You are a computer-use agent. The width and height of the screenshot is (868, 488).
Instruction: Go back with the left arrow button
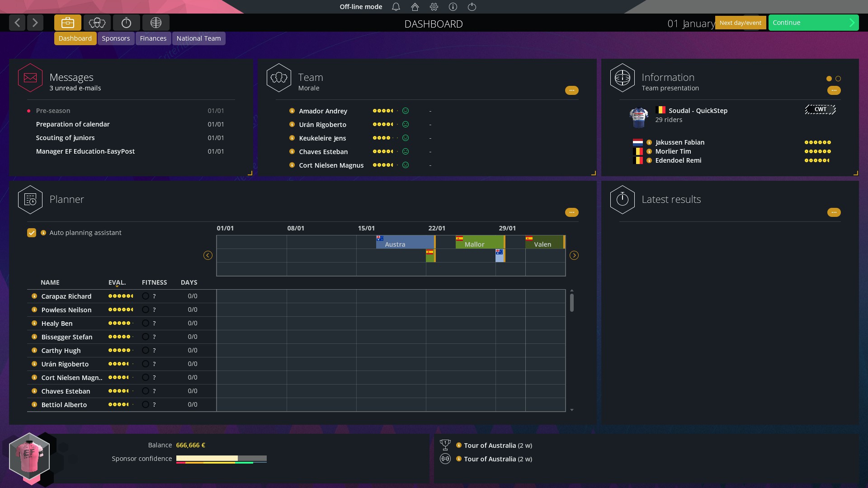[17, 23]
